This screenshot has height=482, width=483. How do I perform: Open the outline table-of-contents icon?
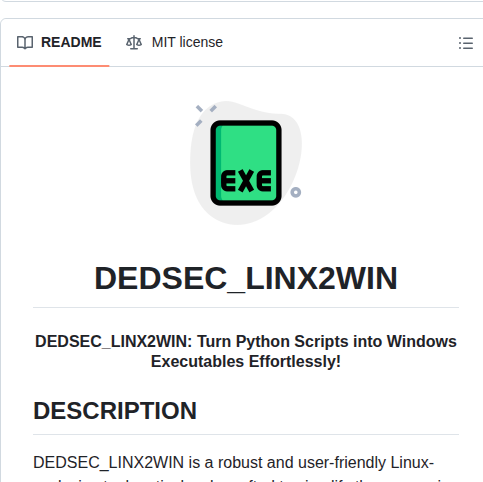pyautogui.click(x=466, y=43)
